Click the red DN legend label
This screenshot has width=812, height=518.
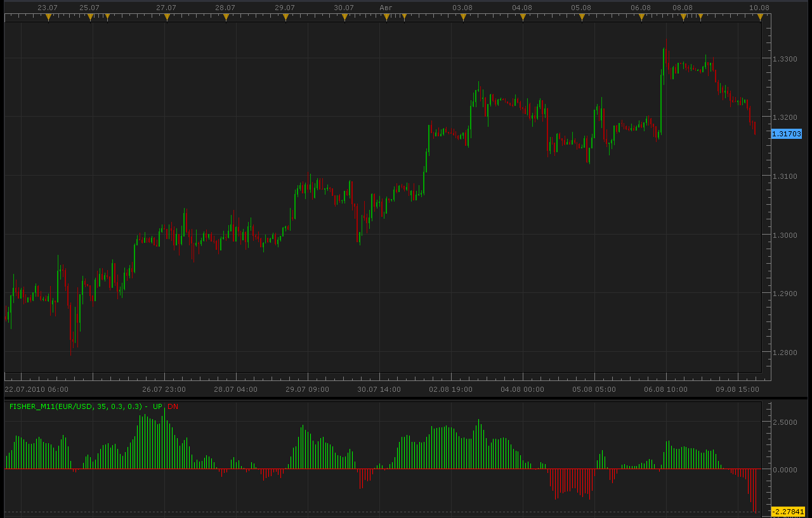click(173, 406)
